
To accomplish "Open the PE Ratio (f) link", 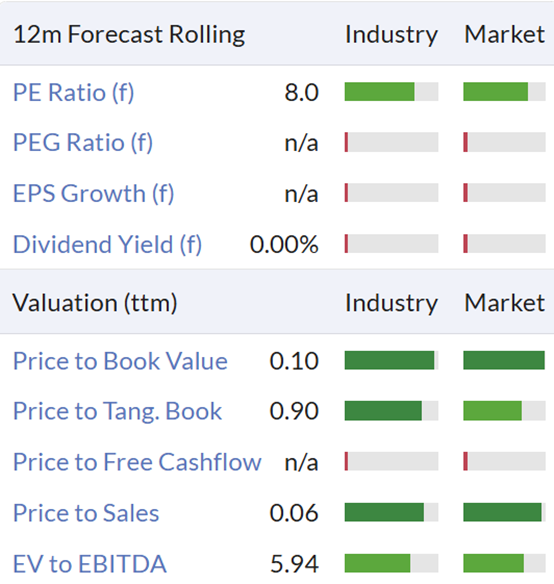I will tap(73, 92).
